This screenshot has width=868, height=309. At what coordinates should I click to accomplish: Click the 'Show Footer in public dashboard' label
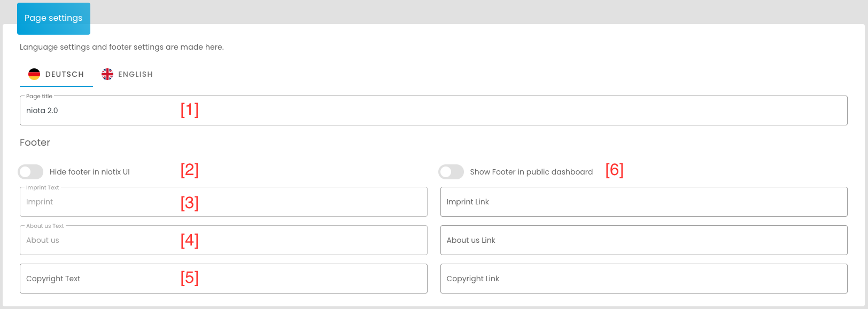pyautogui.click(x=531, y=172)
